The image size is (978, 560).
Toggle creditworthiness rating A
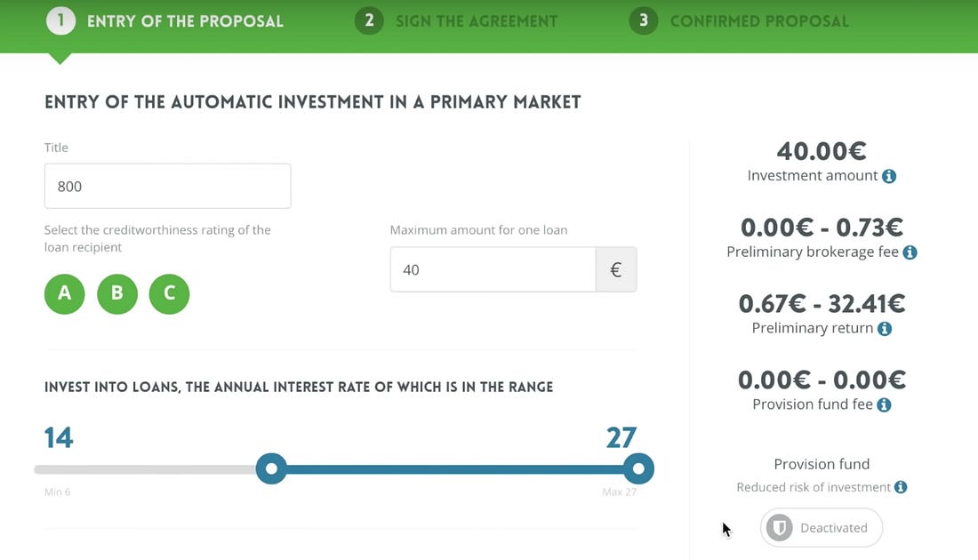pyautogui.click(x=64, y=293)
